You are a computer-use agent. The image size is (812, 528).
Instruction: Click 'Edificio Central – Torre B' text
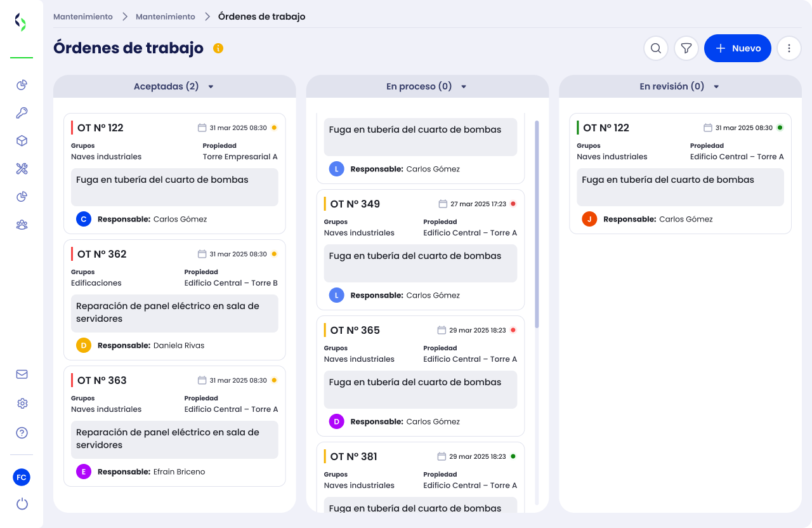pos(232,283)
